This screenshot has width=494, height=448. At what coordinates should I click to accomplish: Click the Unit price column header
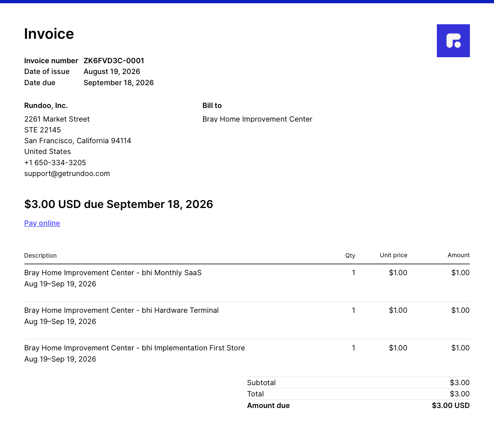pos(394,255)
